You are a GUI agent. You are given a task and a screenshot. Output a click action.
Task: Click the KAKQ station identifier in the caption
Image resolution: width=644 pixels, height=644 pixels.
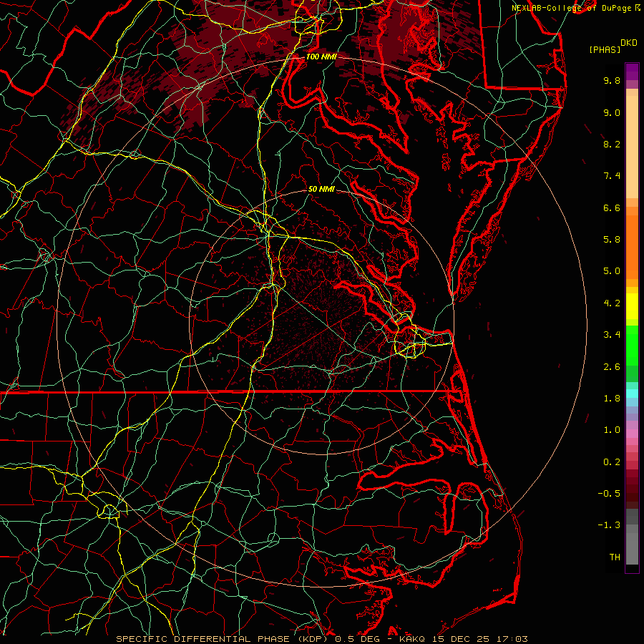tap(412, 639)
